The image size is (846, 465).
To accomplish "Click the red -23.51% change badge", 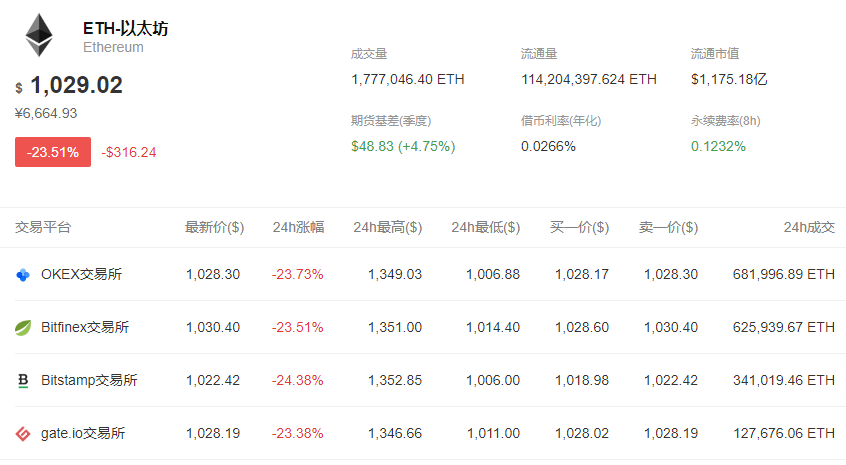I will [x=53, y=152].
